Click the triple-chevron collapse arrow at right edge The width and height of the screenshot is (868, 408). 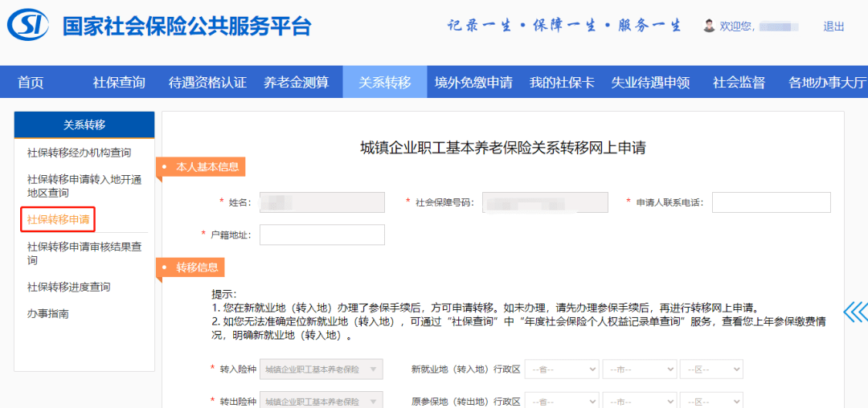pyautogui.click(x=855, y=312)
